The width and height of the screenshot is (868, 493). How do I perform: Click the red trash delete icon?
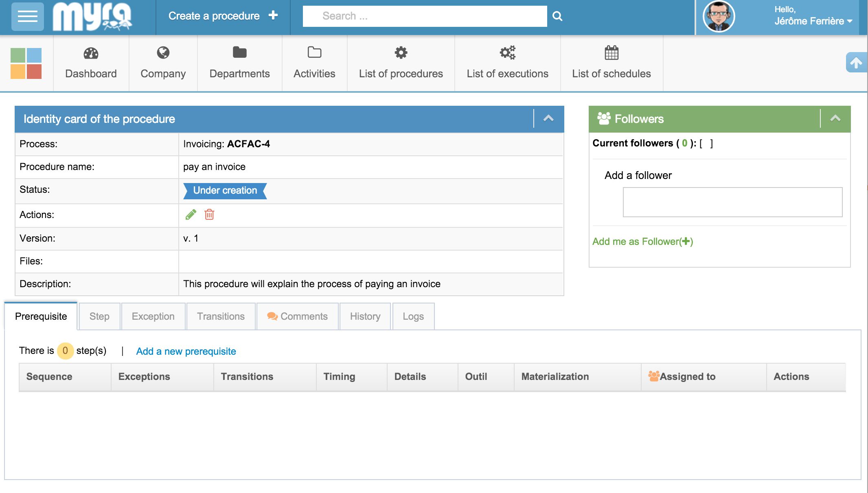[209, 215]
